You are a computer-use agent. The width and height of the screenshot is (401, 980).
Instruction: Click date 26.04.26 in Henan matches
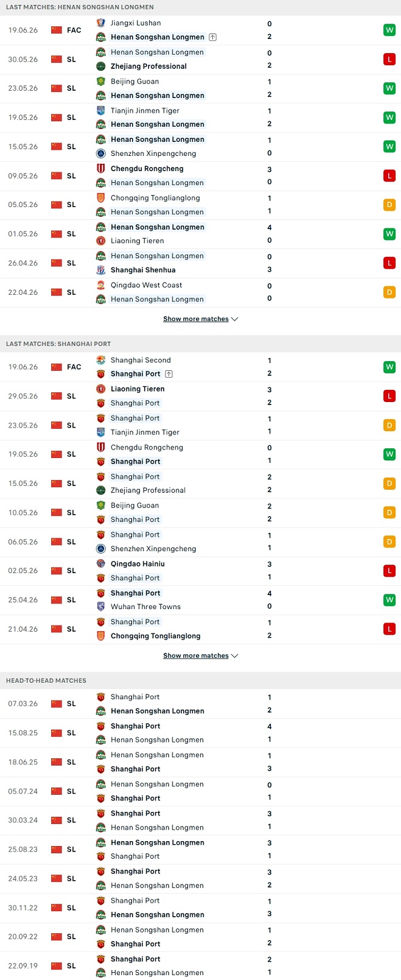23,263
